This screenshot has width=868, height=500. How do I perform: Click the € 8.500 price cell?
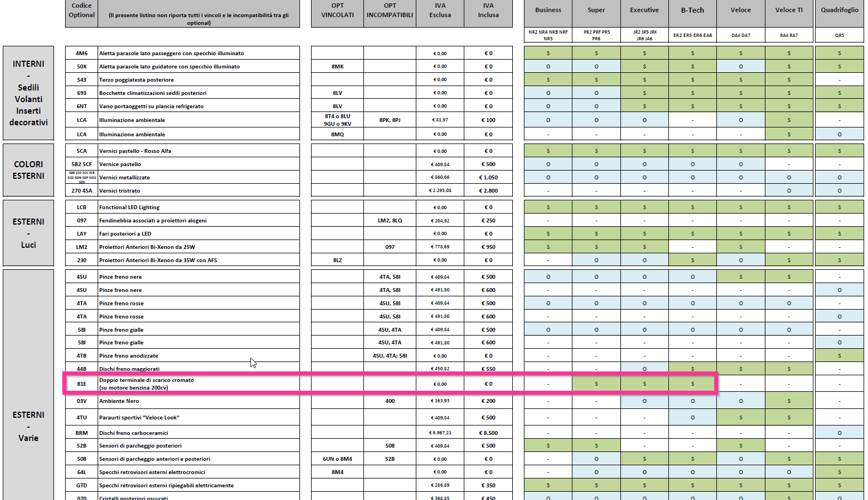(x=489, y=433)
